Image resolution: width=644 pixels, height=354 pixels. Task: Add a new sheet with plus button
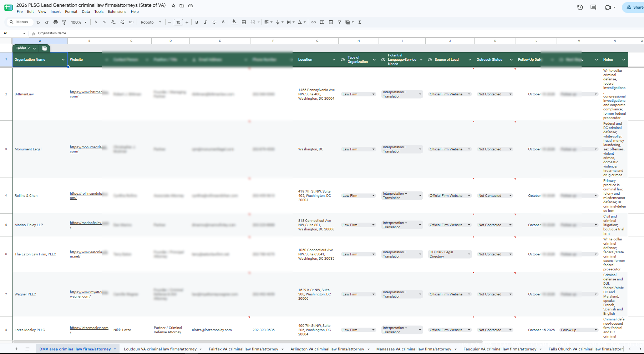click(x=16, y=349)
